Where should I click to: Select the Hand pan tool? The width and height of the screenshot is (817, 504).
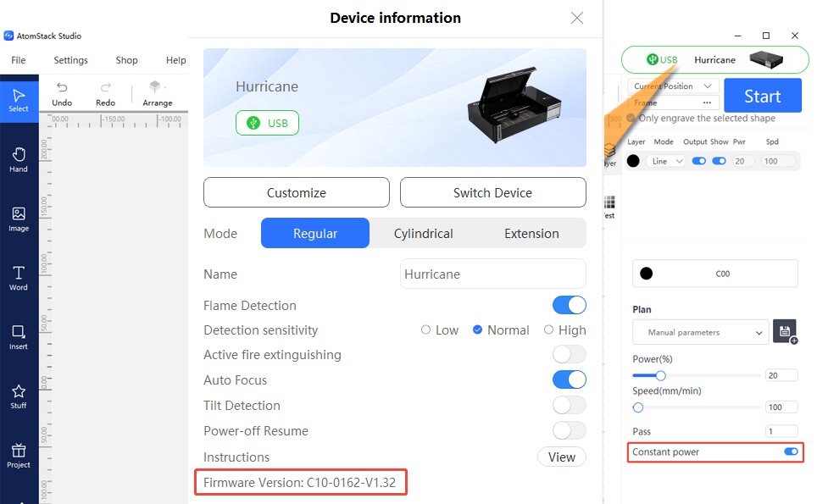click(x=19, y=160)
